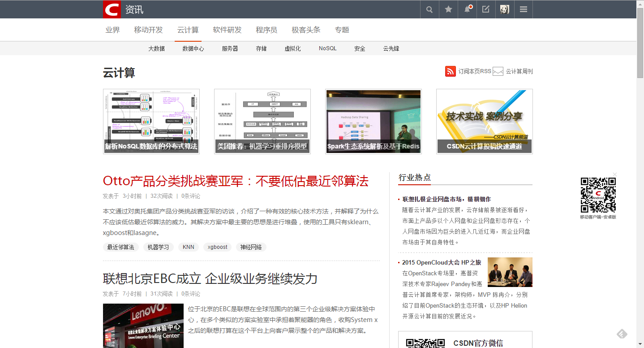This screenshot has width=644, height=348.
Task: Switch to the 移动开发 tab
Action: click(x=148, y=30)
